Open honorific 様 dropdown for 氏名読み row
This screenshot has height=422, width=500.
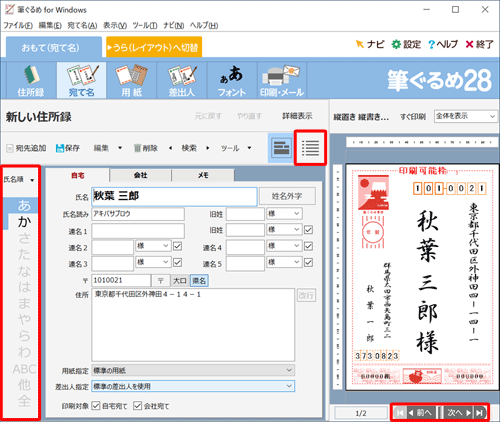284,213
